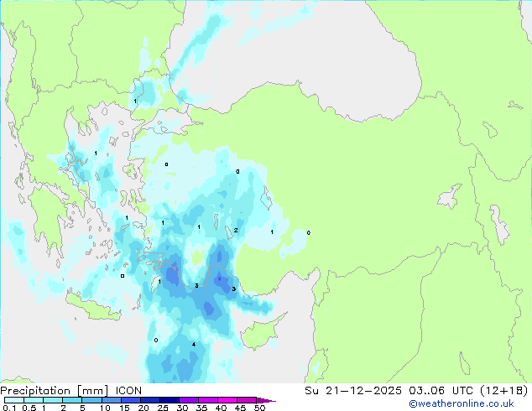Click the '15' legend scale label
Screen dimensions: 532x411
124,408
